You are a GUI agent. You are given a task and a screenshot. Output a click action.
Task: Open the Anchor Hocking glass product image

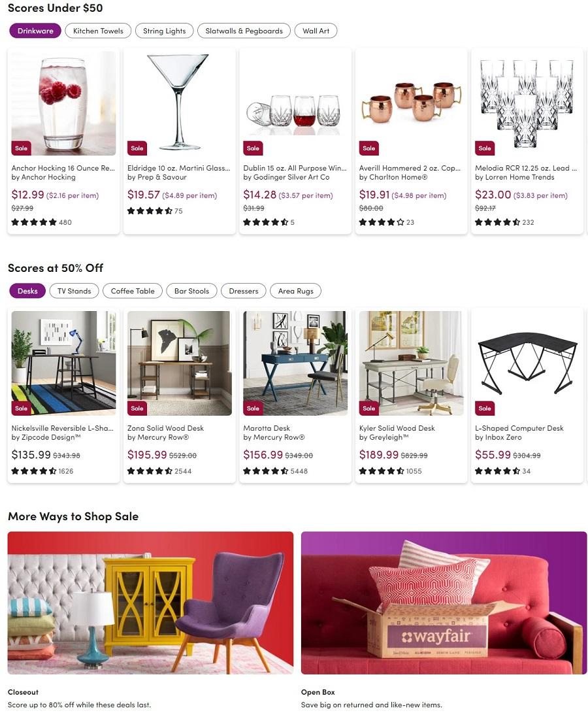(63, 103)
